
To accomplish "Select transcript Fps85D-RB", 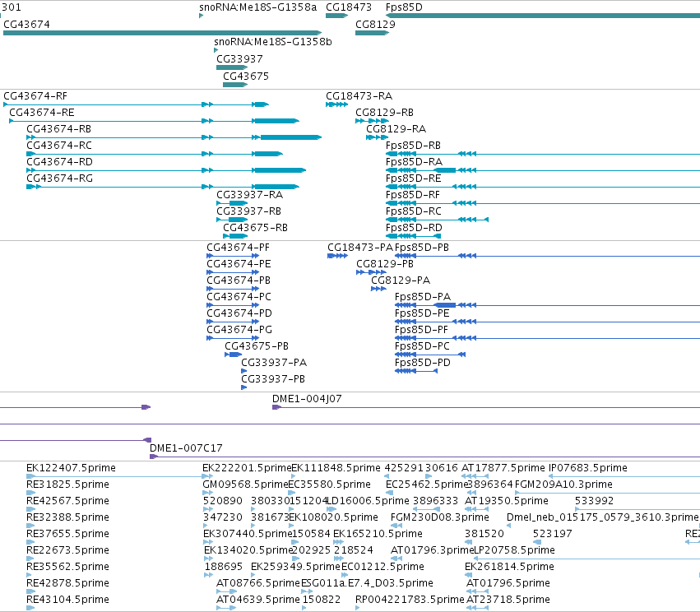I will [x=543, y=154].
